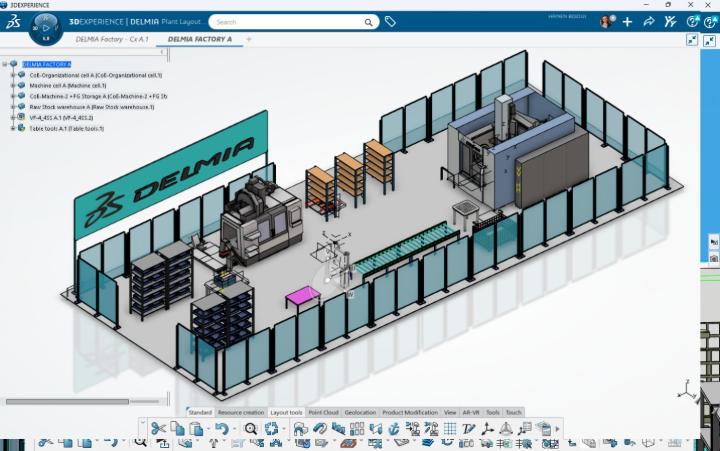Screen dimensions: 720x451
Task: Switch to the Resource creation tab
Action: 241,412
